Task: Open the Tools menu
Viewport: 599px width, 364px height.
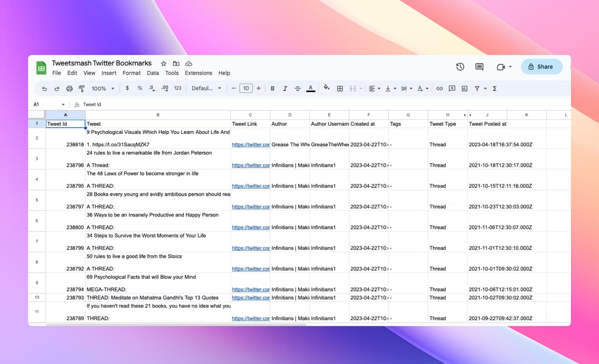Action: (x=172, y=73)
